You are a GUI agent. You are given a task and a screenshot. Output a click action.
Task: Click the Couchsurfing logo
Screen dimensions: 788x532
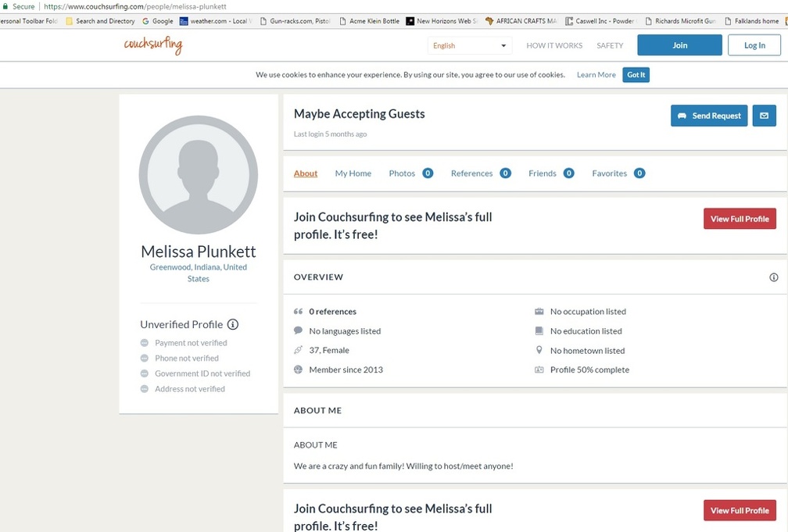[153, 45]
